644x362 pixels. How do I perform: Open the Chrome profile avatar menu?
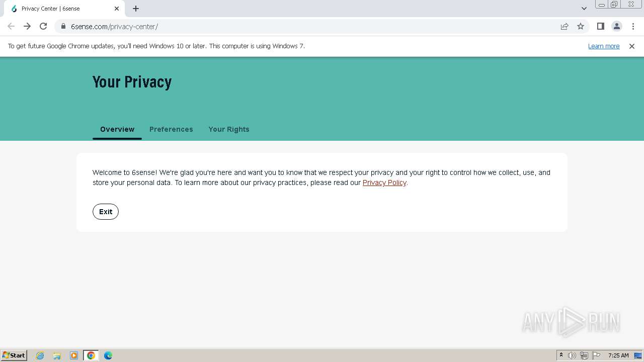(x=617, y=26)
